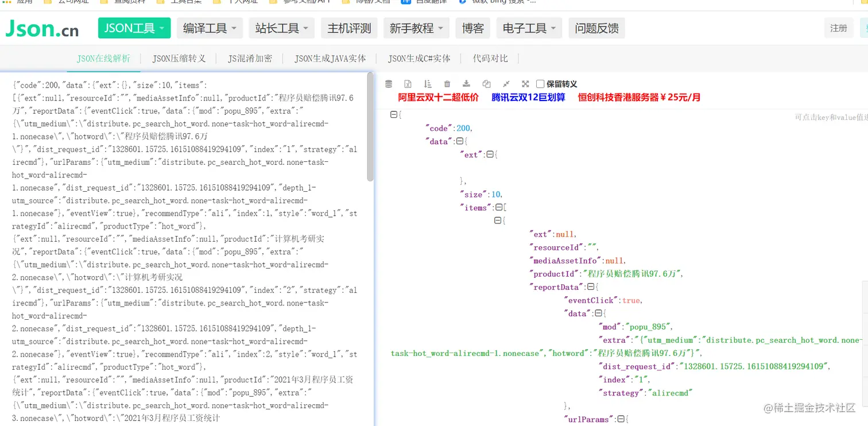Screen dimensions: 868x426
Task: Open the 腾讯云双12巨划算 ad link
Action: pos(528,98)
